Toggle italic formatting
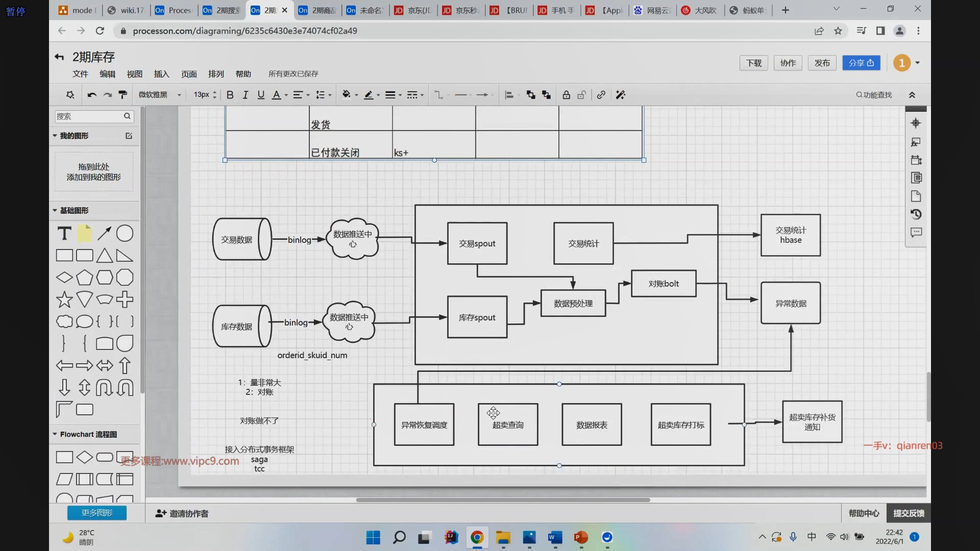Viewport: 980px width, 551px height. [x=246, y=95]
